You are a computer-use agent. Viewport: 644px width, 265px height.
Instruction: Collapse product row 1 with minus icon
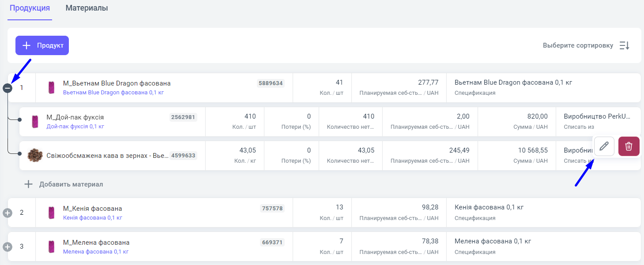(7, 88)
